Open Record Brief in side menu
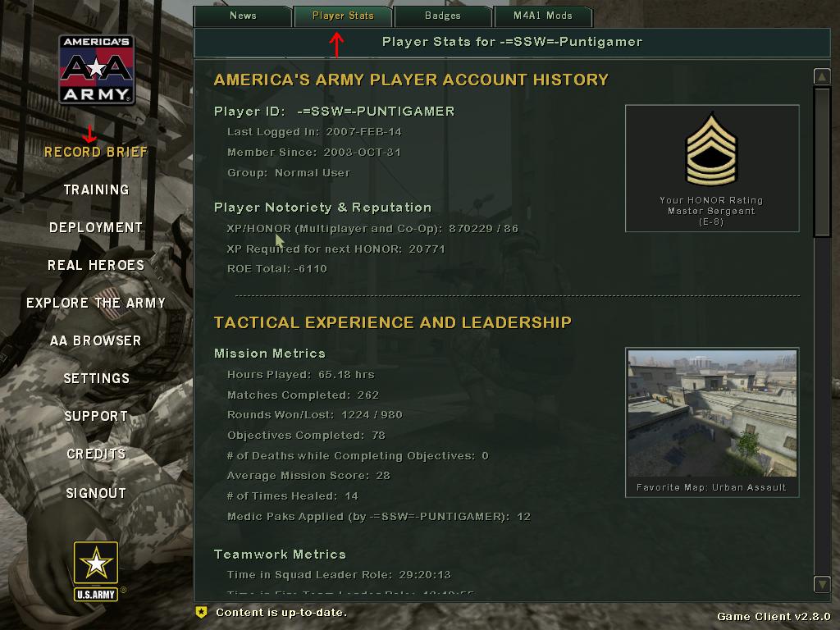Screen dimensions: 840x630 click(96, 152)
